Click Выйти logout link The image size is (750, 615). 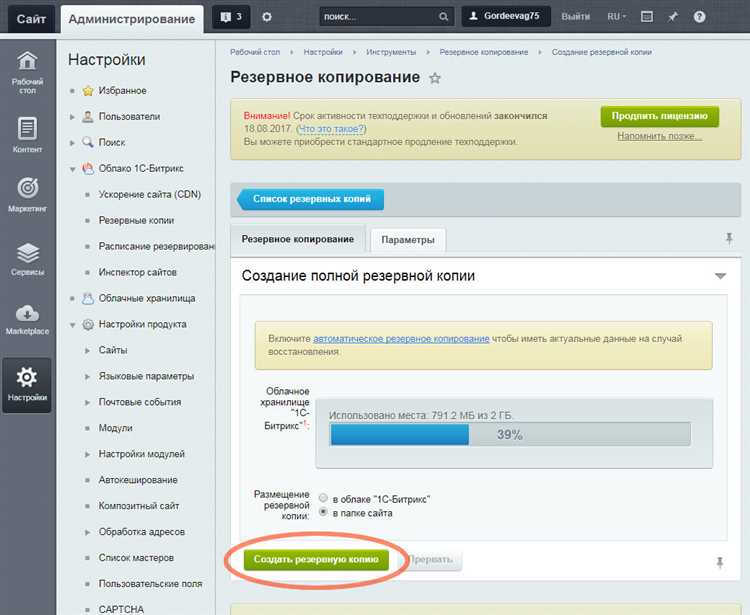pos(575,17)
